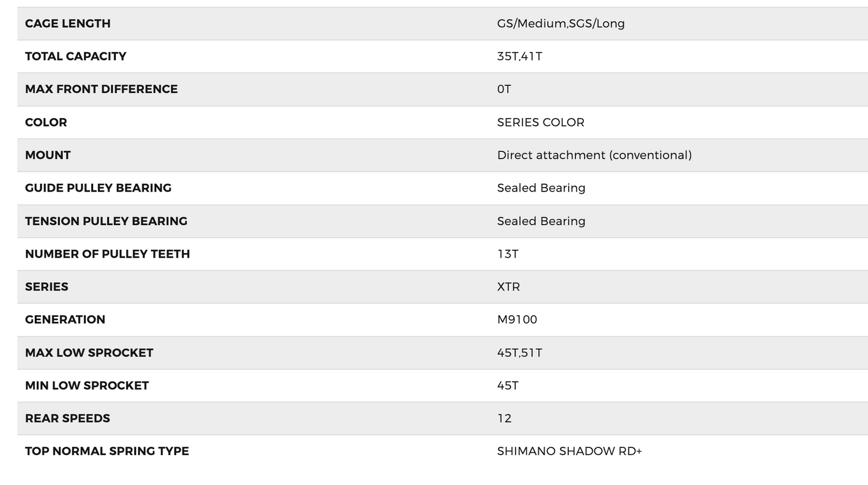Screen dimensions: 868x485
Task: Click the MIN LOW SPROCKET label
Action: (x=87, y=385)
